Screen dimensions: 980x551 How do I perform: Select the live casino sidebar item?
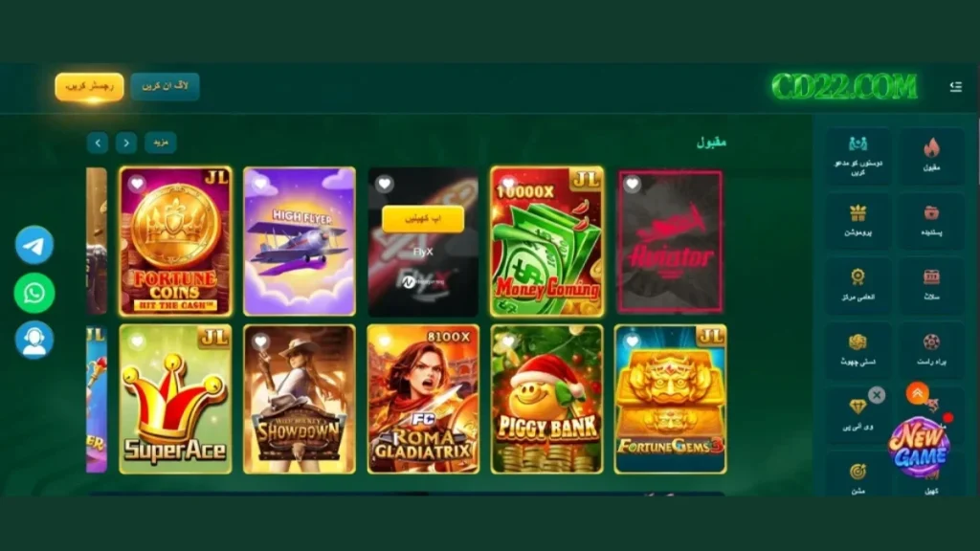(931, 348)
